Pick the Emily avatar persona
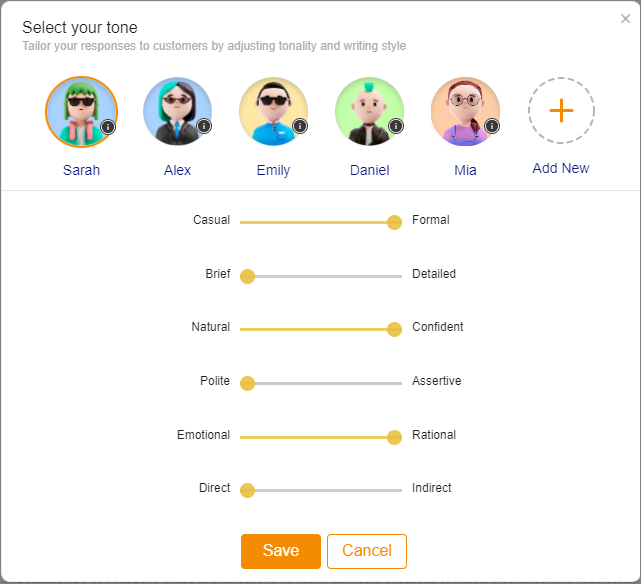 [x=273, y=111]
